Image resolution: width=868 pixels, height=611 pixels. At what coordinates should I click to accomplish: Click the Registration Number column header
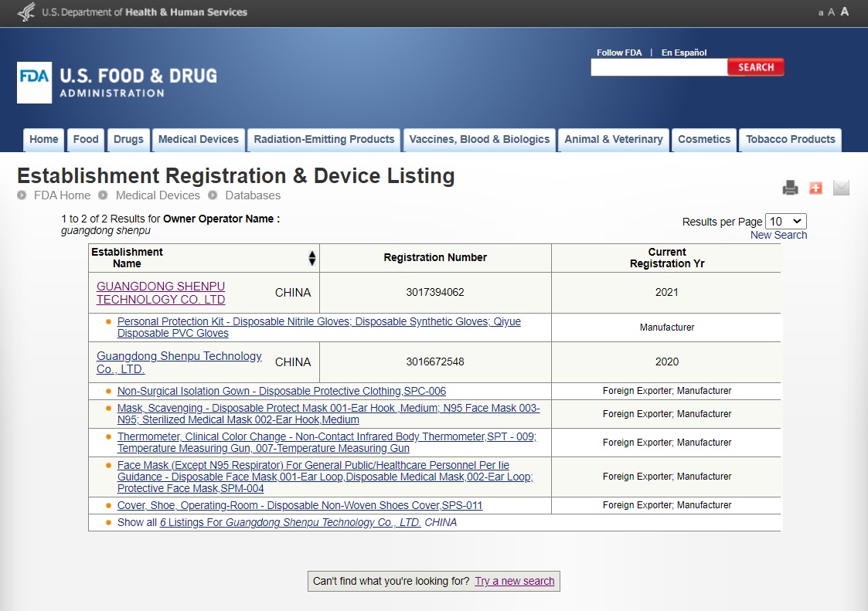pos(435,257)
